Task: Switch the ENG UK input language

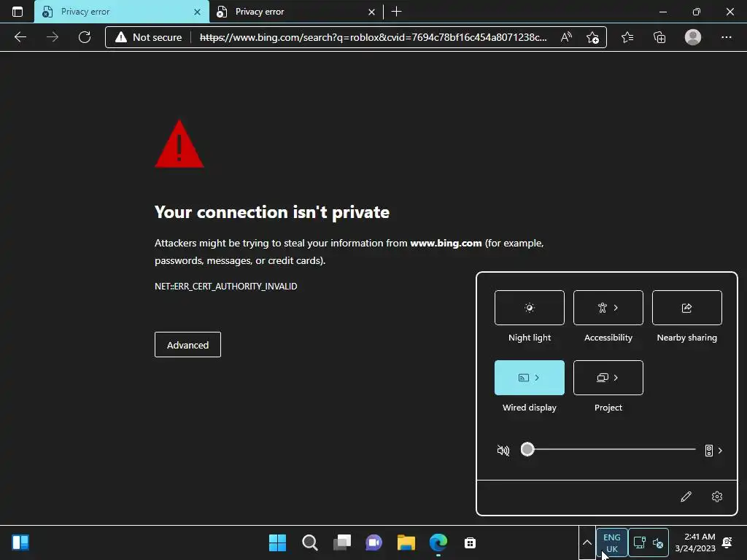Action: 612,542
